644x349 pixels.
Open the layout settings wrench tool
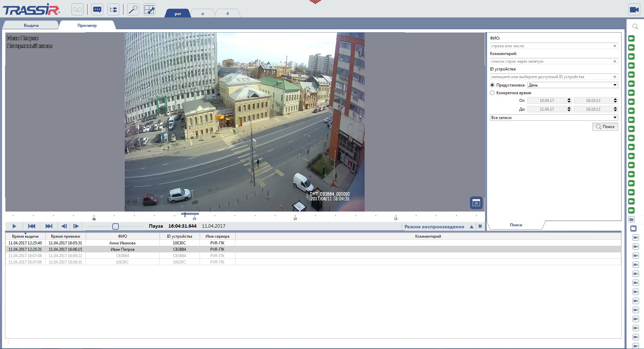(149, 9)
